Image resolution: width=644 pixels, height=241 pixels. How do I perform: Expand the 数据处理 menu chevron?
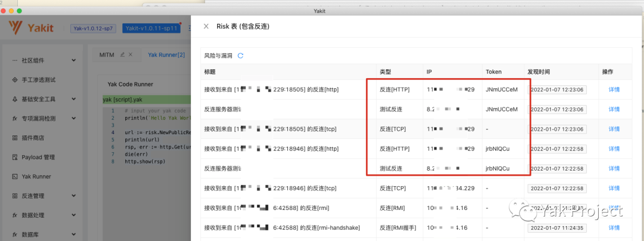(73, 215)
